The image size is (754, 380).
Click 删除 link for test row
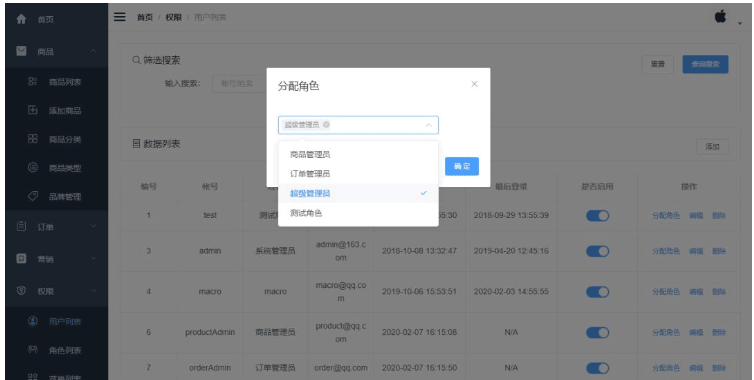pyautogui.click(x=719, y=215)
